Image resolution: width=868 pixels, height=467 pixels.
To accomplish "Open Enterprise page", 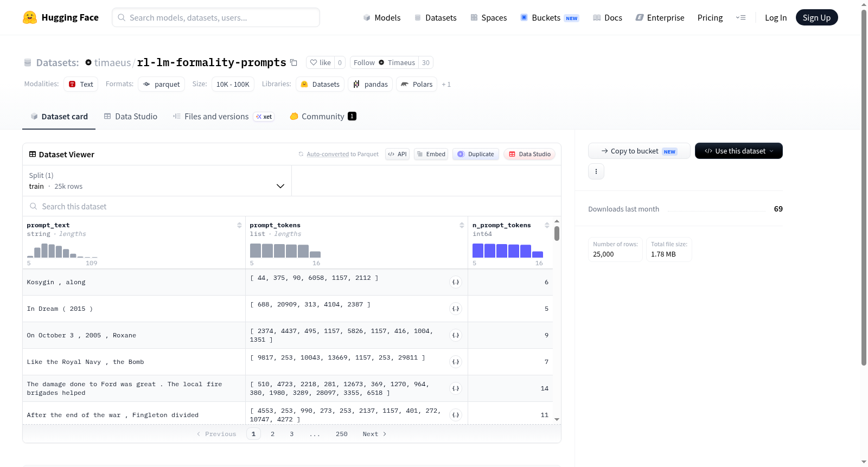I will pyautogui.click(x=660, y=17).
